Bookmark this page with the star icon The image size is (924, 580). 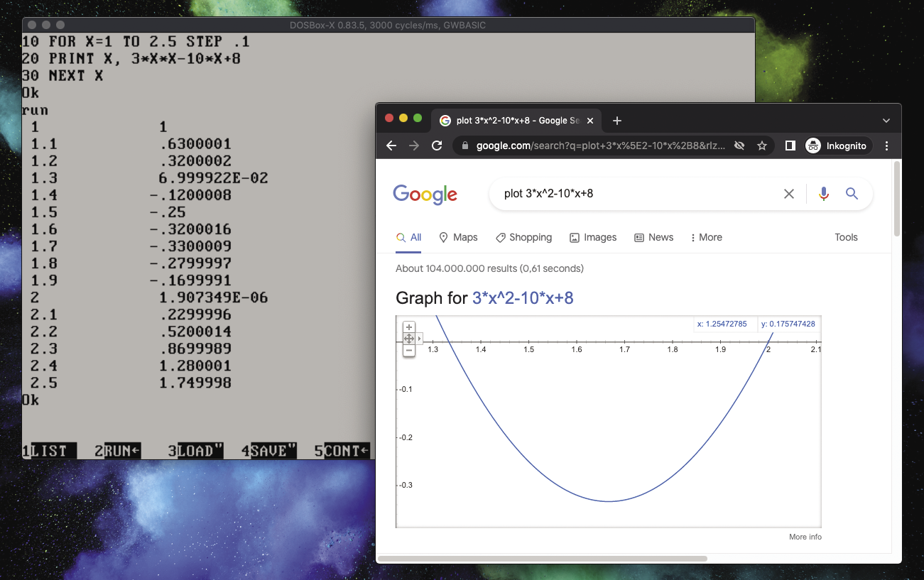point(762,146)
